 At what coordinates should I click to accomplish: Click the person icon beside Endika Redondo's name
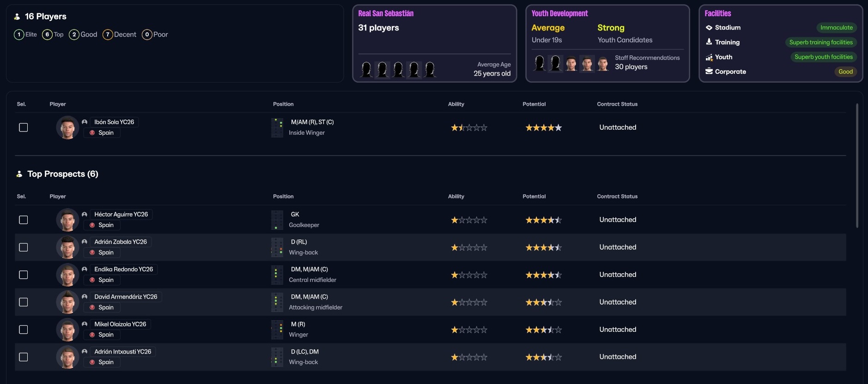[x=85, y=269]
